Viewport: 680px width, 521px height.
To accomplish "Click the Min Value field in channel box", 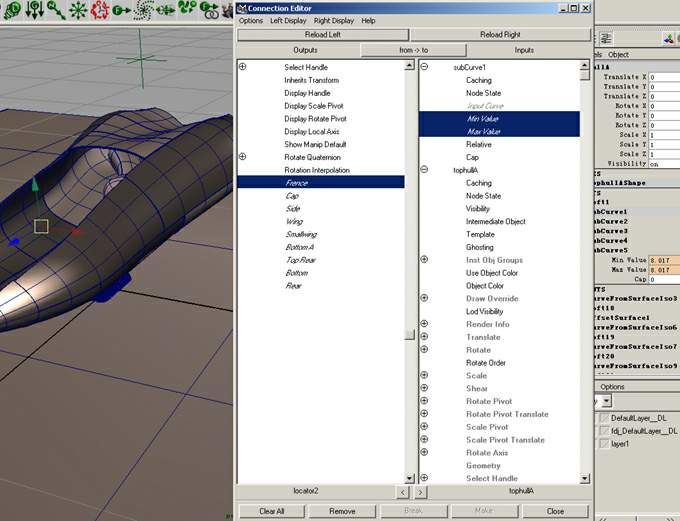I will [x=664, y=260].
